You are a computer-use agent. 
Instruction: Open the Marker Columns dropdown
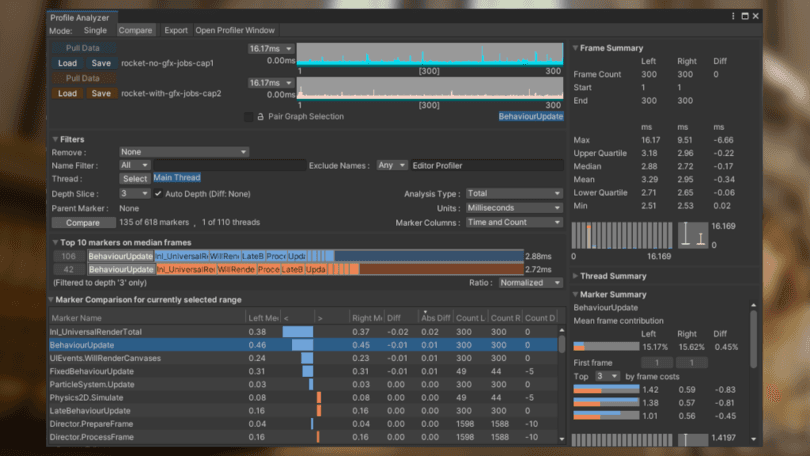pos(514,223)
